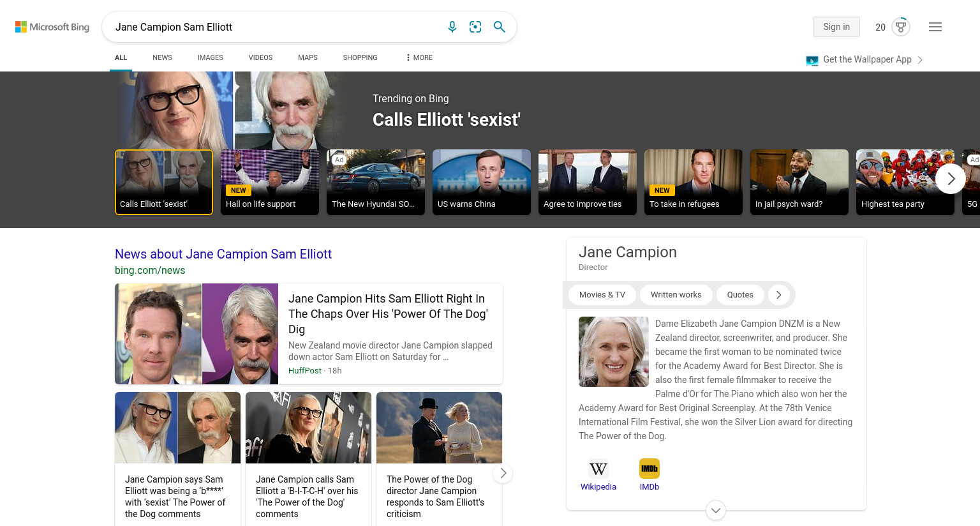
Task: Click the Jane Campion knowledge panel title
Action: tap(628, 252)
